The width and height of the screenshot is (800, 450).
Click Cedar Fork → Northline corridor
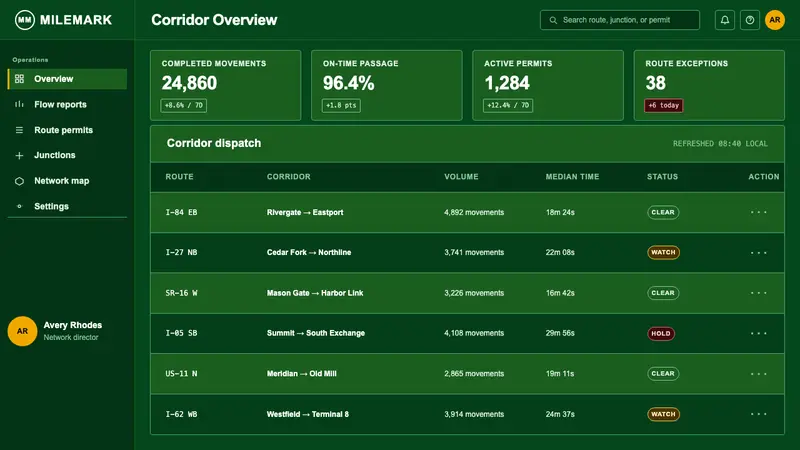[309, 253]
